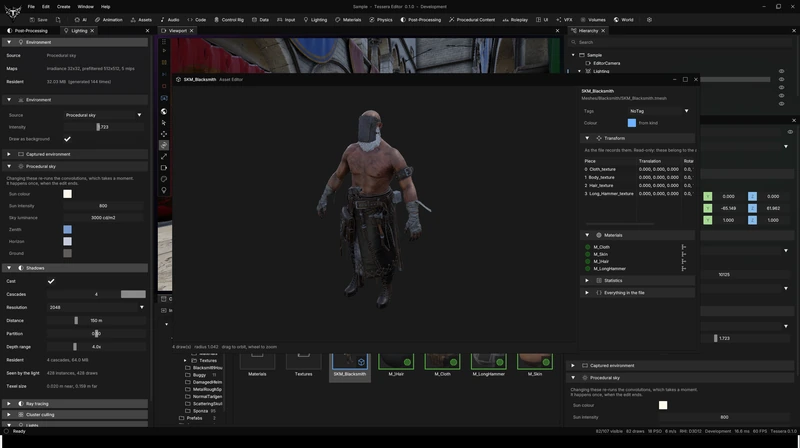
Task: Click the Horizon colour swatch
Action: tap(67, 241)
